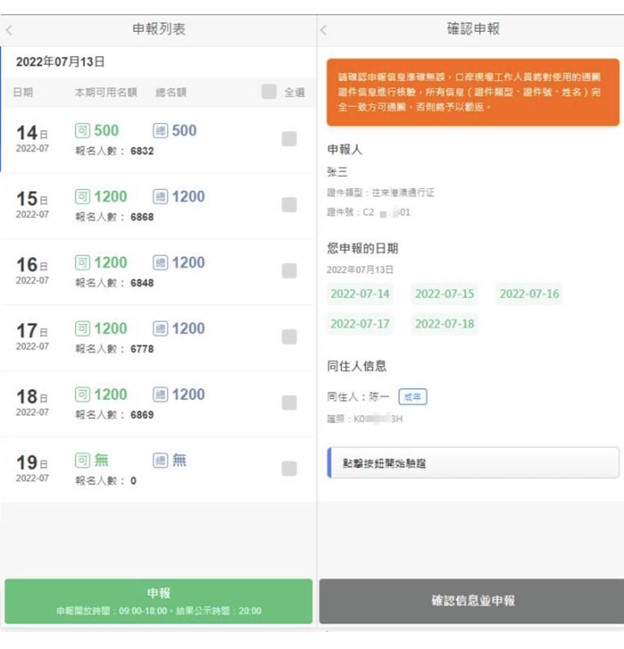Click blue 總 icon for the 18th
The height and width of the screenshot is (649, 624).
(161, 395)
